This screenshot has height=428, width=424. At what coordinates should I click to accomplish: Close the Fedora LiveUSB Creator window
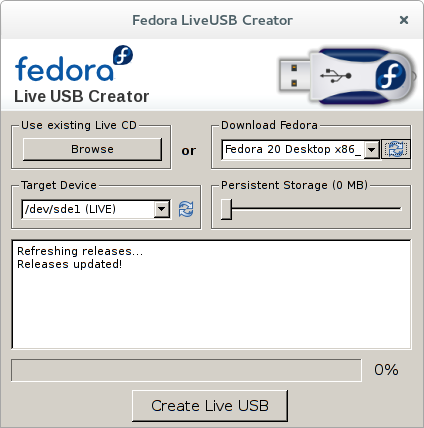pyautogui.click(x=404, y=20)
